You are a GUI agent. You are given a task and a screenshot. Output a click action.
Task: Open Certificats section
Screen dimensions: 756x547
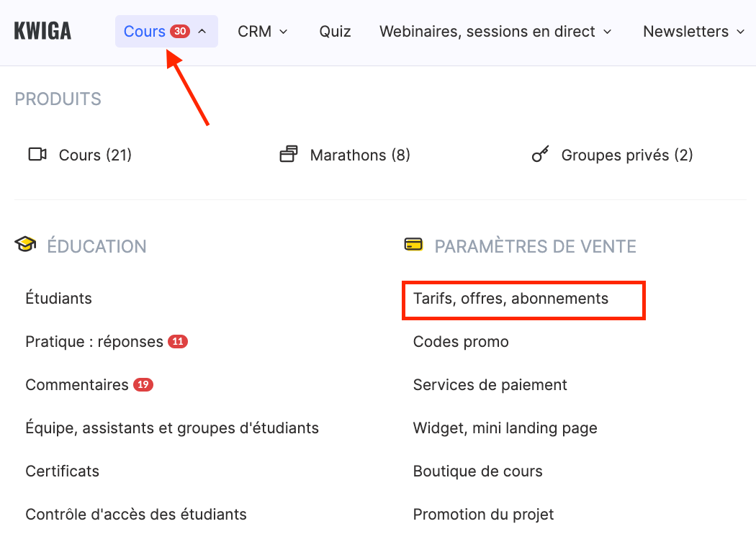(63, 471)
